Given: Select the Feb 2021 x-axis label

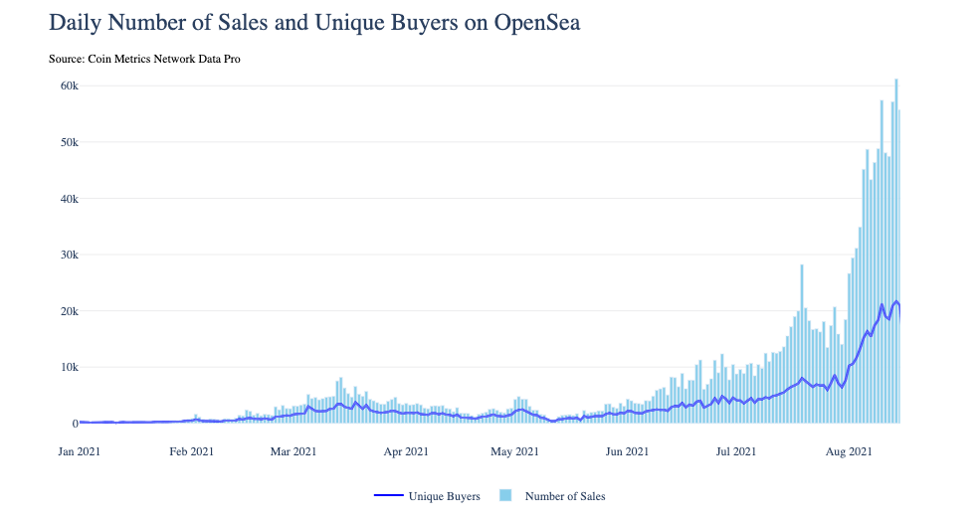Looking at the screenshot, I should click(191, 451).
